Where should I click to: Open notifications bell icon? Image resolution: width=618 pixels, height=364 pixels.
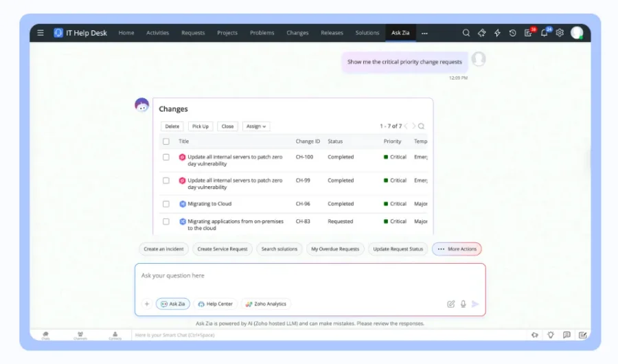(545, 33)
